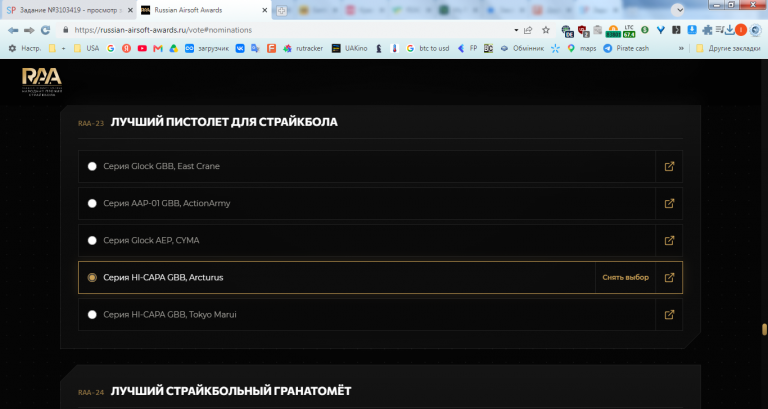The height and width of the screenshot is (409, 768).
Task: Select radio Серия Glock GBB, East Crane
Action: point(92,167)
